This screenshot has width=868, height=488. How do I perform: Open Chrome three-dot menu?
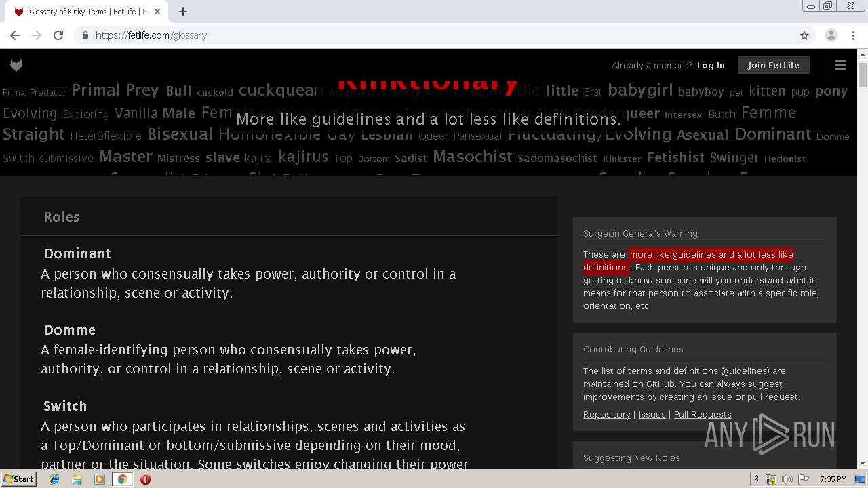coord(853,35)
